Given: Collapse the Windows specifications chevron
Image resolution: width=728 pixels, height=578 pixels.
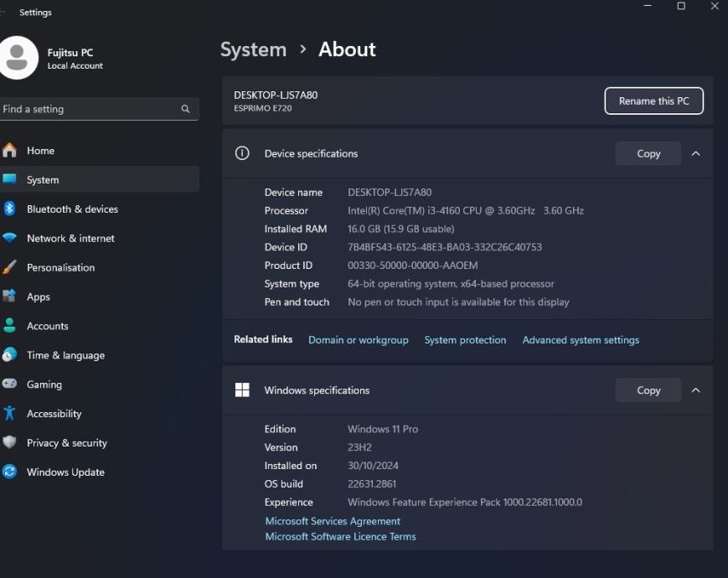Looking at the screenshot, I should (x=695, y=390).
